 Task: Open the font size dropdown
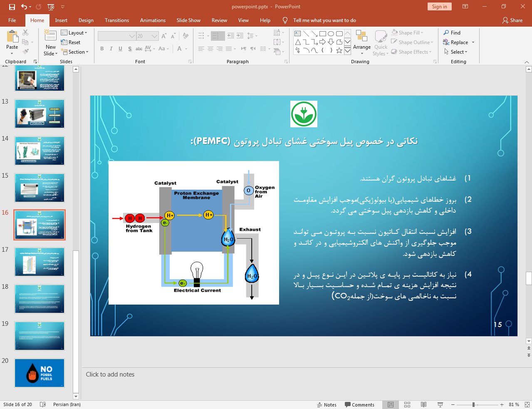[x=155, y=36]
